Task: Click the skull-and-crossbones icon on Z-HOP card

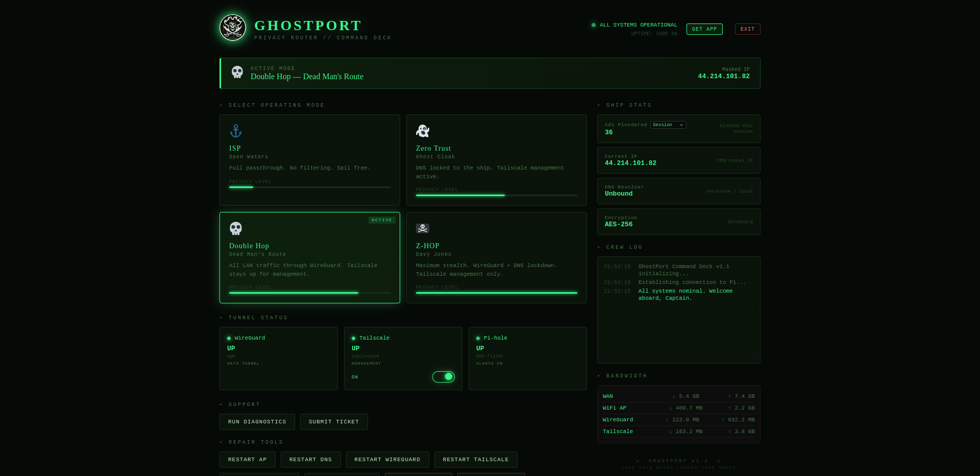Action: 422,228
